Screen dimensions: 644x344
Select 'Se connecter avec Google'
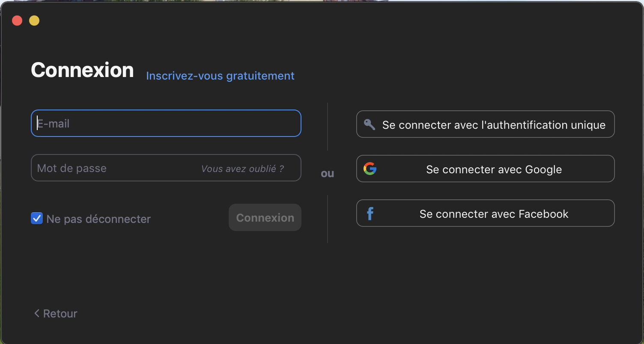click(x=493, y=169)
